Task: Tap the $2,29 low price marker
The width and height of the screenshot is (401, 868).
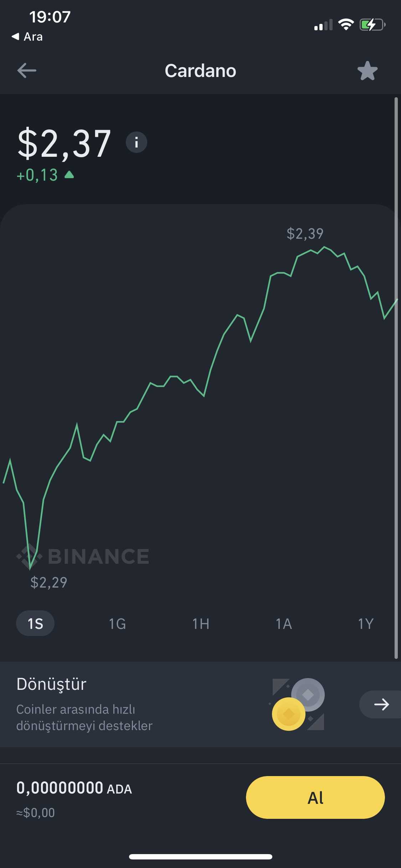Action: click(x=49, y=582)
